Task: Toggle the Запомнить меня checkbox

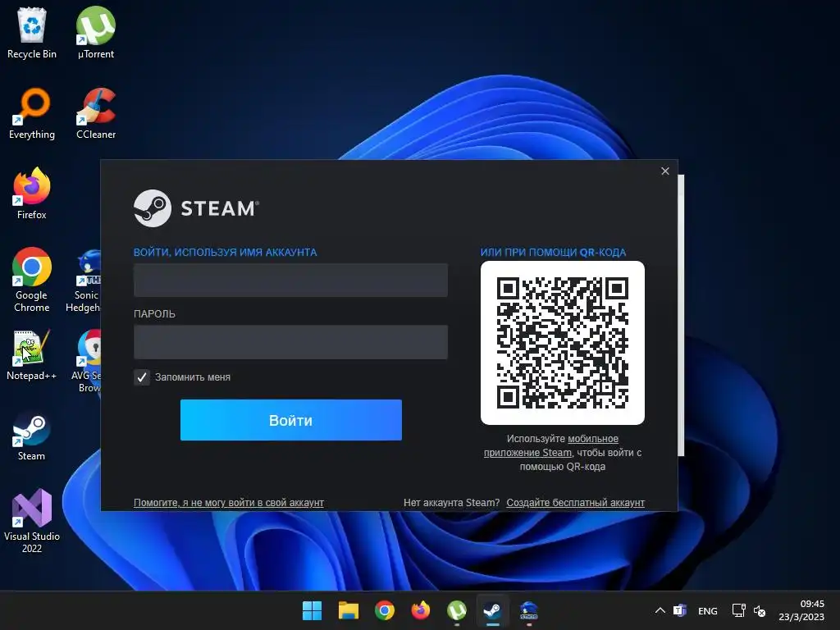Action: click(141, 377)
